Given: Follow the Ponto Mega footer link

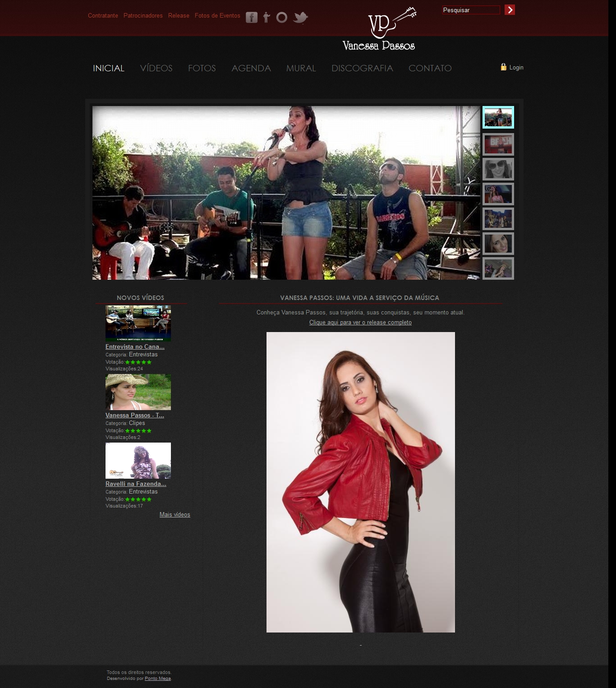Looking at the screenshot, I should 157,679.
